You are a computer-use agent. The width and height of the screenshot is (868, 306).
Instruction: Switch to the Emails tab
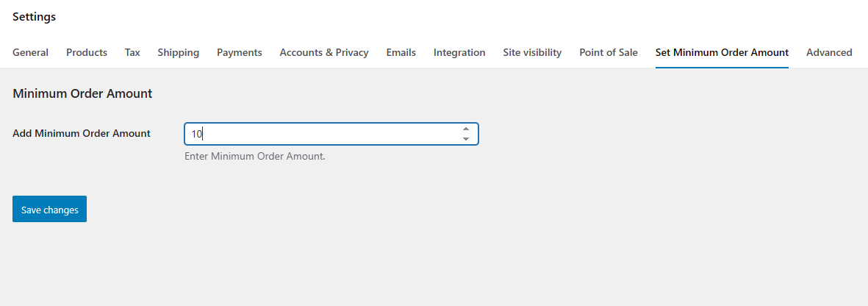(x=401, y=52)
